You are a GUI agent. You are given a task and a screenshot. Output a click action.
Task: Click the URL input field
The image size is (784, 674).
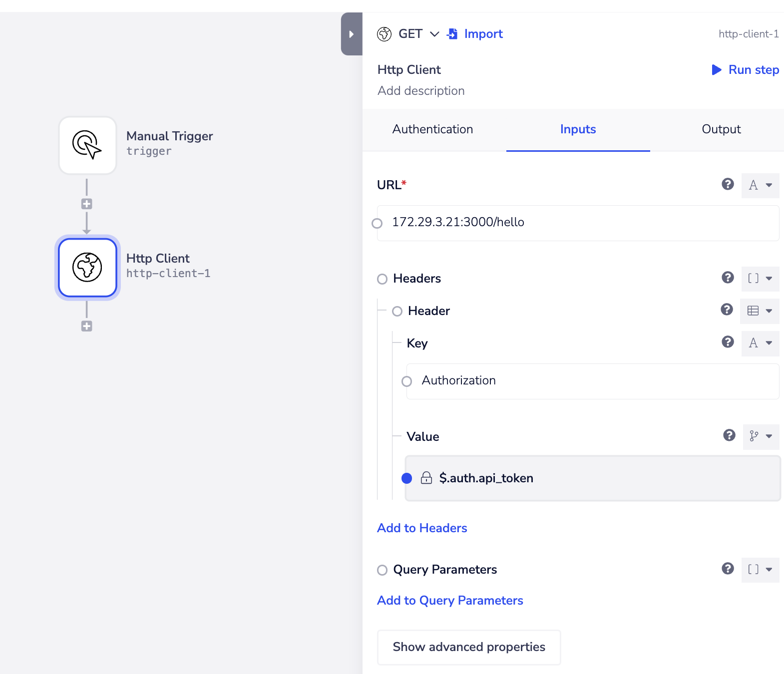(579, 223)
